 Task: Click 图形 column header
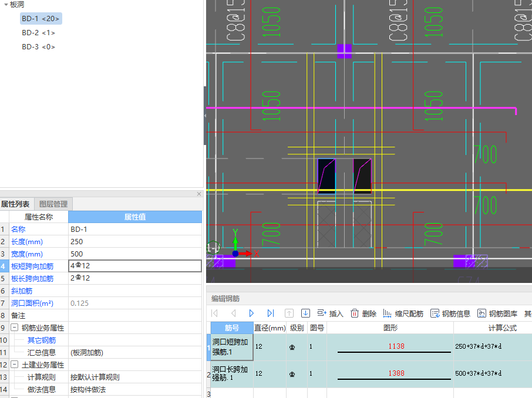tap(390, 328)
